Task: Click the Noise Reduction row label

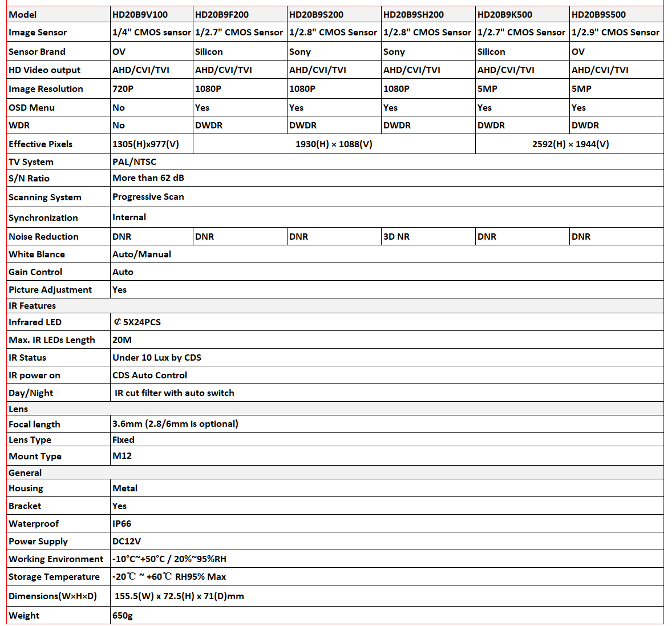Action: [x=44, y=237]
